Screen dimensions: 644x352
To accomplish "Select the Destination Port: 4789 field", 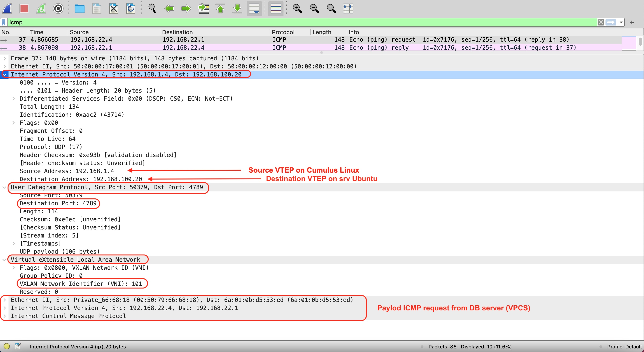I will point(58,204).
